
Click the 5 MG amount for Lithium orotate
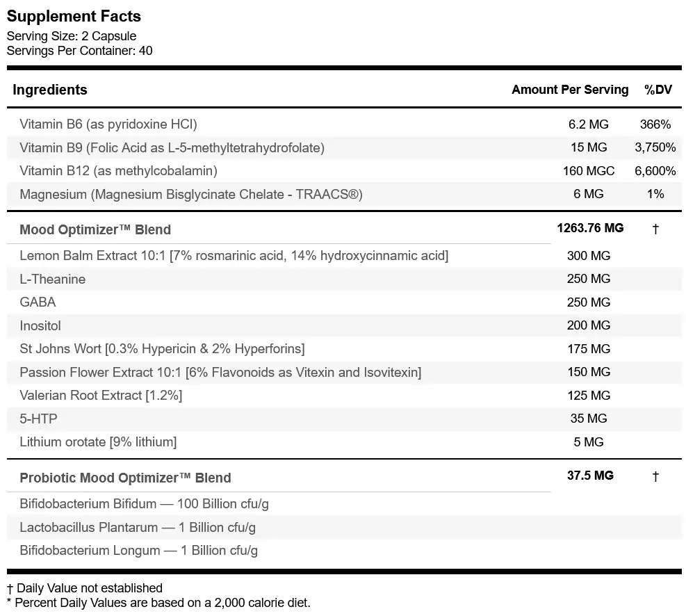(589, 442)
